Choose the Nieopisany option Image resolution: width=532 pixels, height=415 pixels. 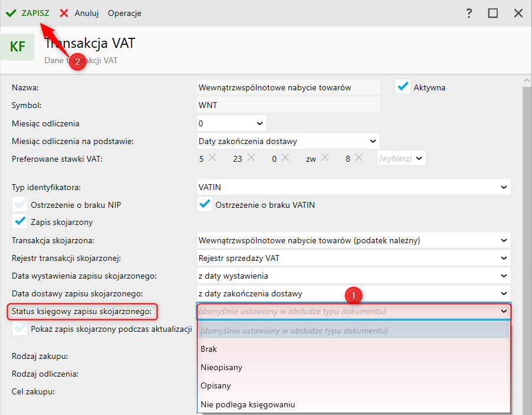tap(353, 367)
